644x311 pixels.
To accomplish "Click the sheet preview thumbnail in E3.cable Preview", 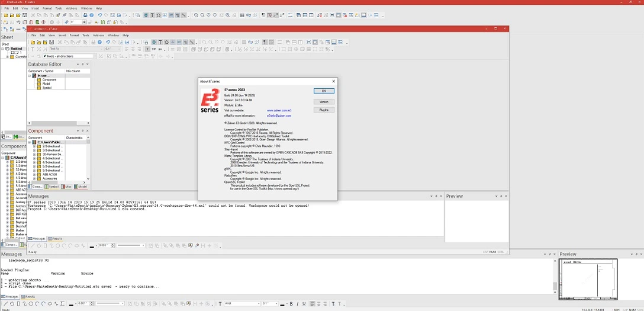I will 588,280.
